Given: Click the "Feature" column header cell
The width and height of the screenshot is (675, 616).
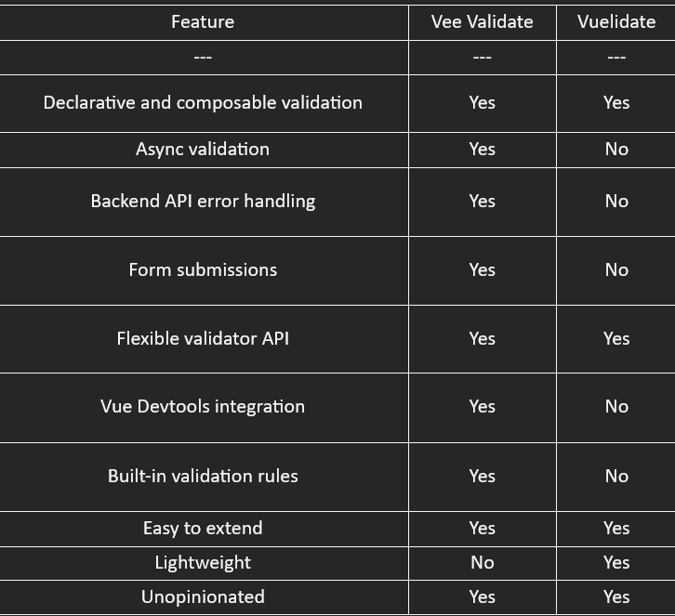Looking at the screenshot, I should point(203,21).
